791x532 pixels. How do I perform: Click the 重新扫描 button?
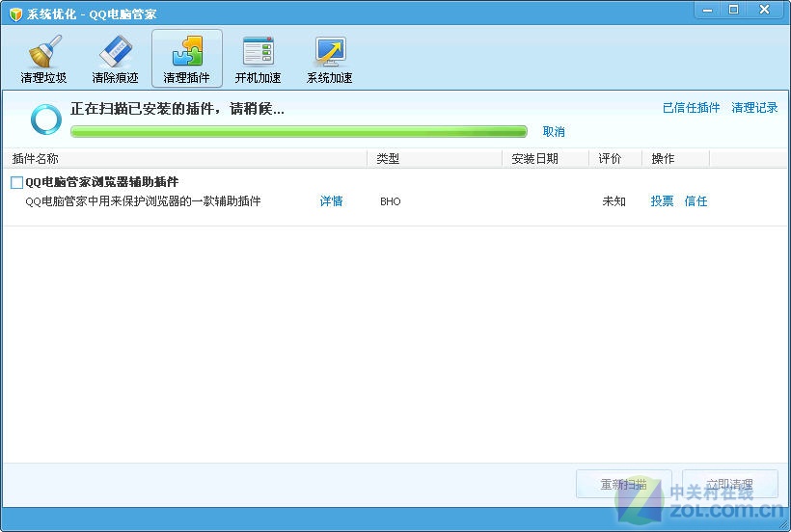point(624,484)
